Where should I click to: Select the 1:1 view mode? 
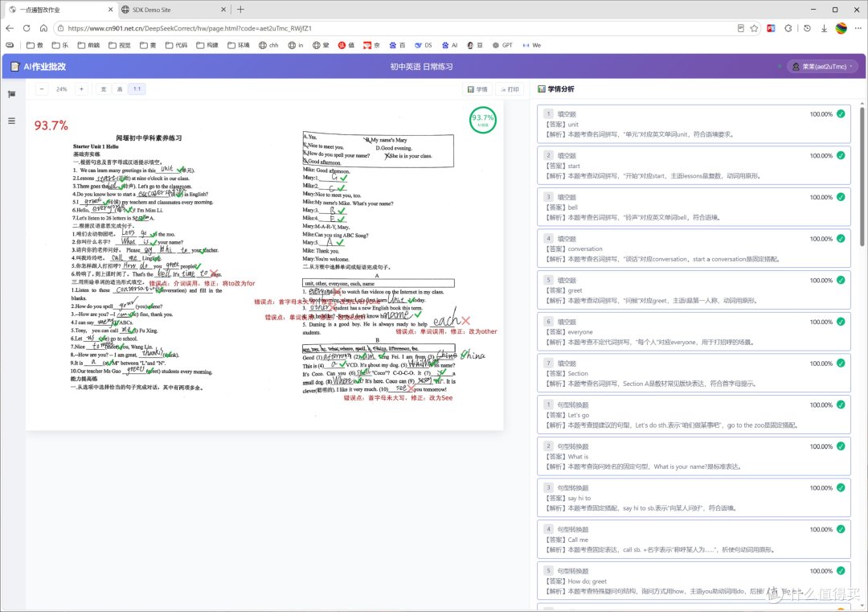137,89
